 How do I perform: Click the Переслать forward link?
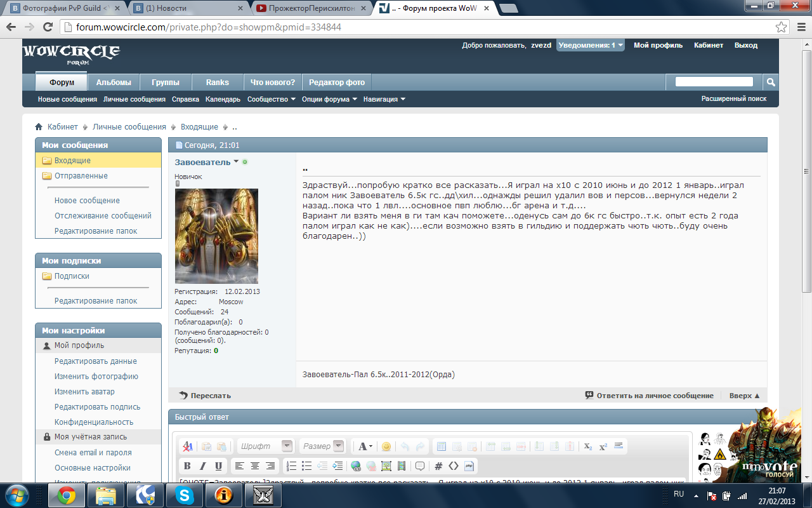pos(205,395)
